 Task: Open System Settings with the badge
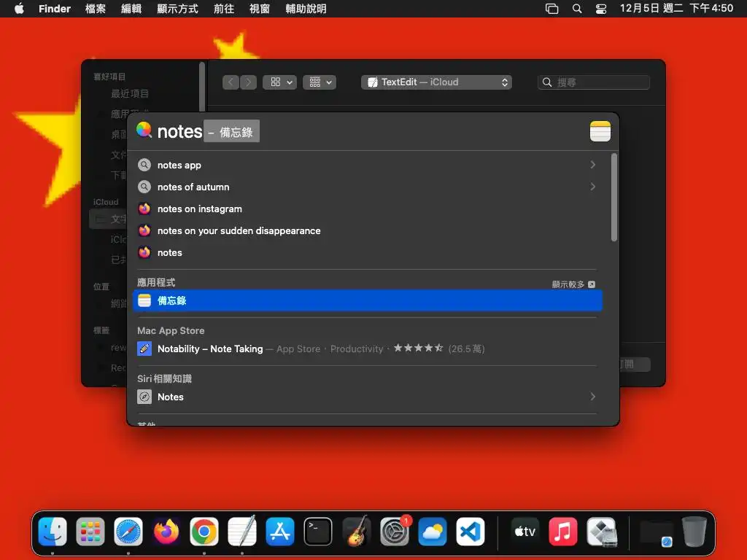tap(395, 532)
